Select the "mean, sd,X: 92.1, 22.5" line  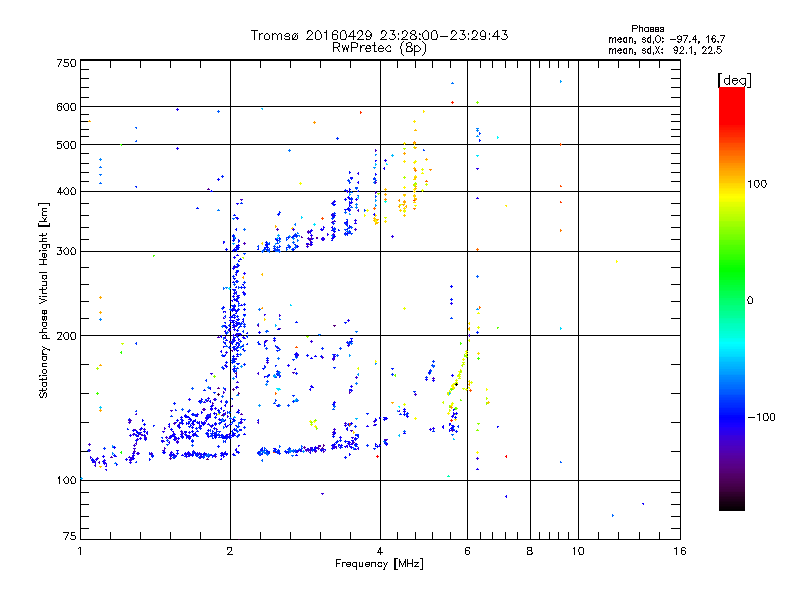pyautogui.click(x=665, y=50)
